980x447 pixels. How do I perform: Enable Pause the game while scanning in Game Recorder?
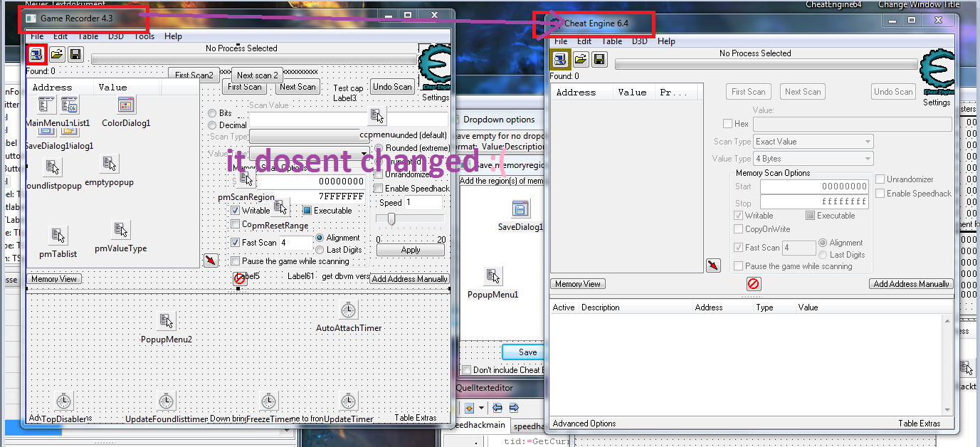[236, 261]
